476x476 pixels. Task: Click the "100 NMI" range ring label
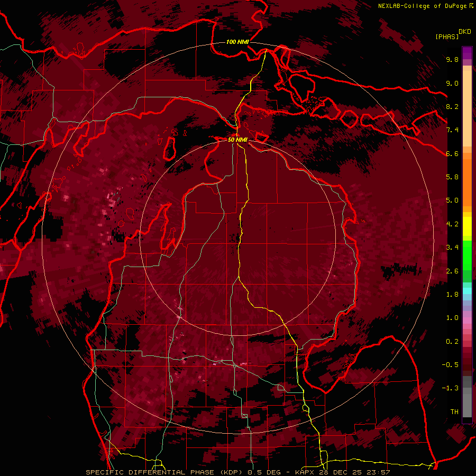tap(237, 42)
